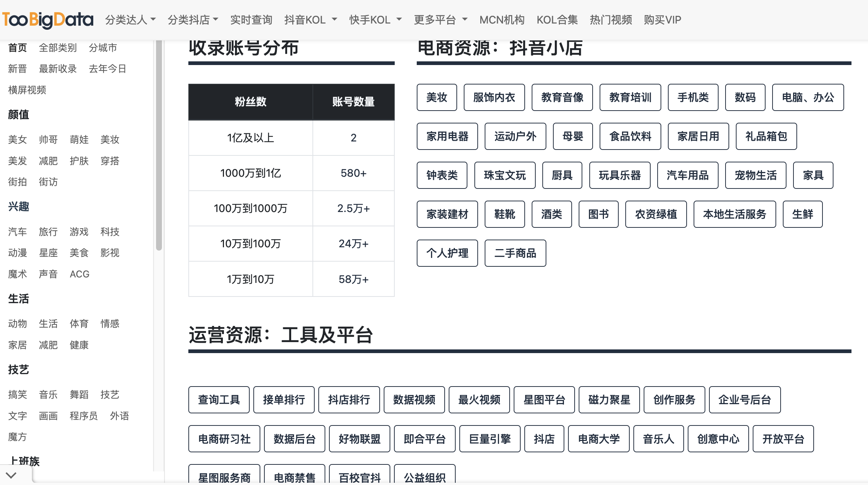Image resolution: width=868 pixels, height=485 pixels.
Task: Click the 家用电器 category button
Action: click(x=447, y=136)
